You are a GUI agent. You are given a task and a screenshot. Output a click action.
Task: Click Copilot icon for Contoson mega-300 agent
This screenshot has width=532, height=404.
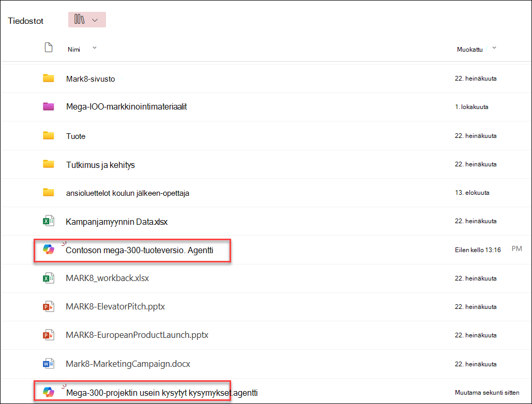coord(49,250)
